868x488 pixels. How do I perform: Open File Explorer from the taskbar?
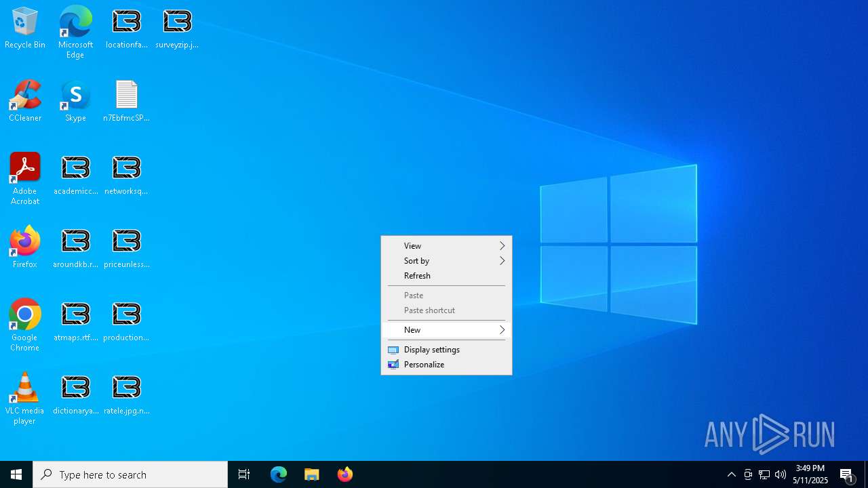click(312, 474)
